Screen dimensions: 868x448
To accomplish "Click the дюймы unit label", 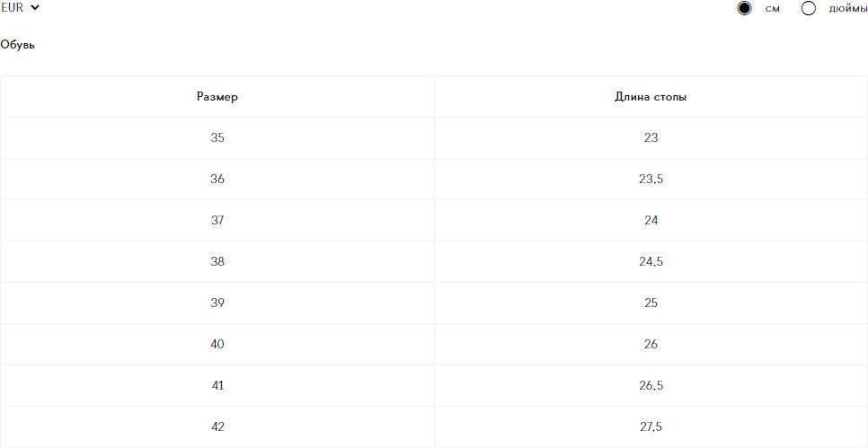I will point(847,9).
